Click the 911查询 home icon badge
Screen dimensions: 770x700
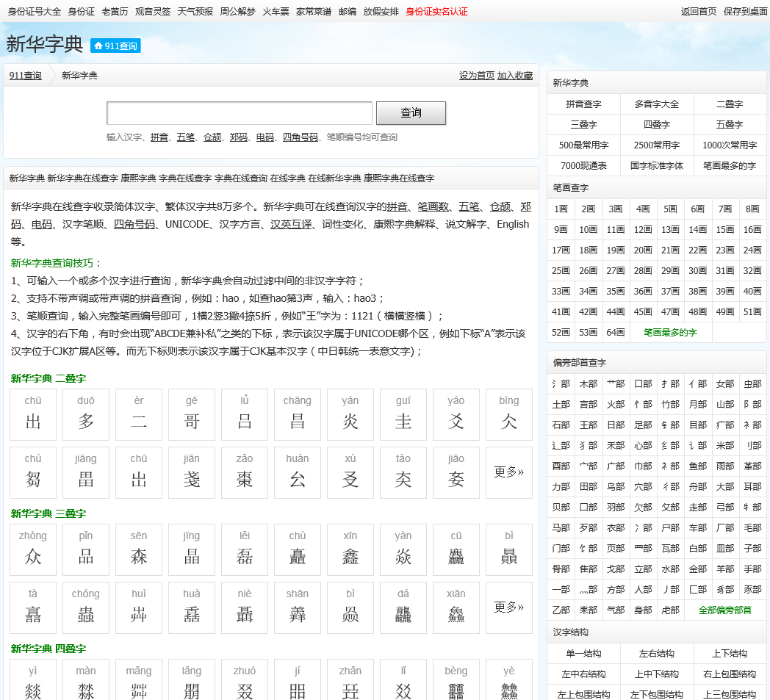(x=115, y=46)
